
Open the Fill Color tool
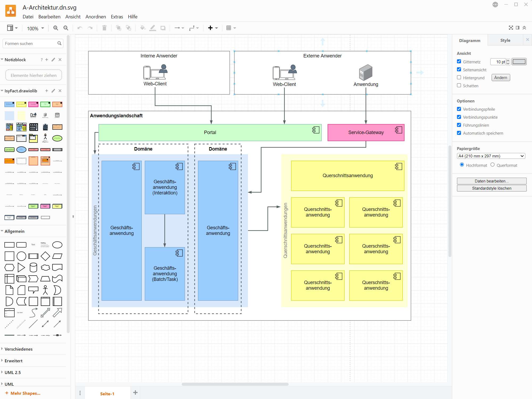pos(143,28)
